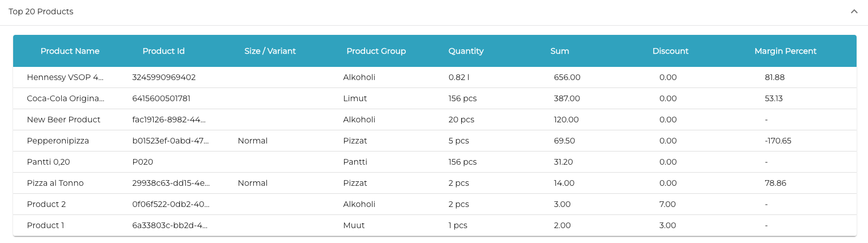This screenshot has width=868, height=243.
Task: Collapse the Top 20 Products panel
Action: 854,11
